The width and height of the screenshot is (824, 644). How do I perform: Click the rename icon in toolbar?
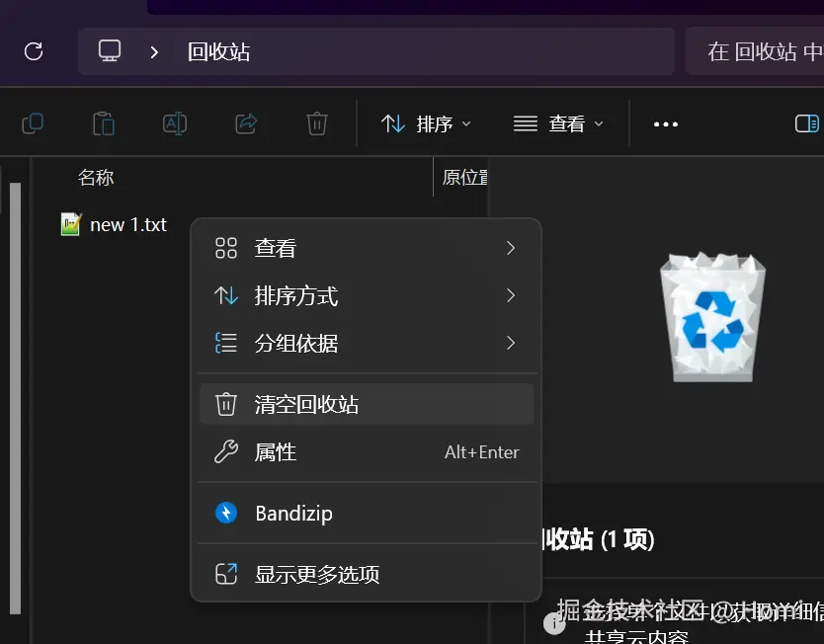[x=175, y=124]
